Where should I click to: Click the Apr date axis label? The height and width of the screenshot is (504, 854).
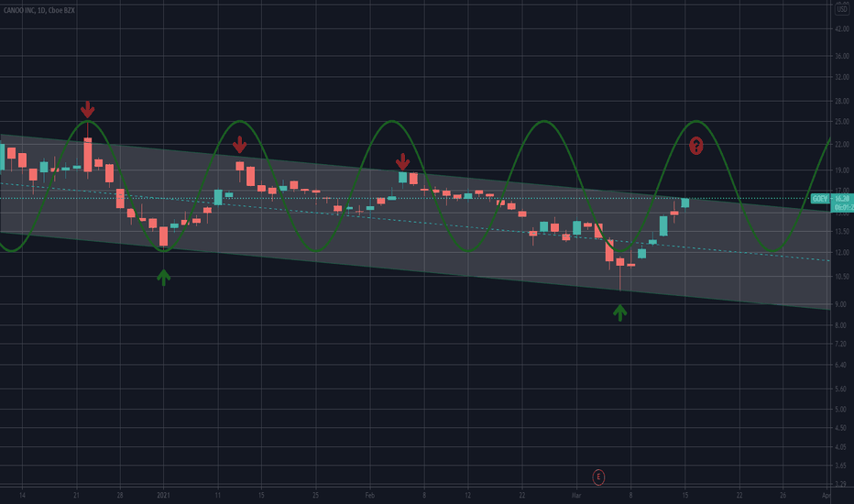(827, 495)
